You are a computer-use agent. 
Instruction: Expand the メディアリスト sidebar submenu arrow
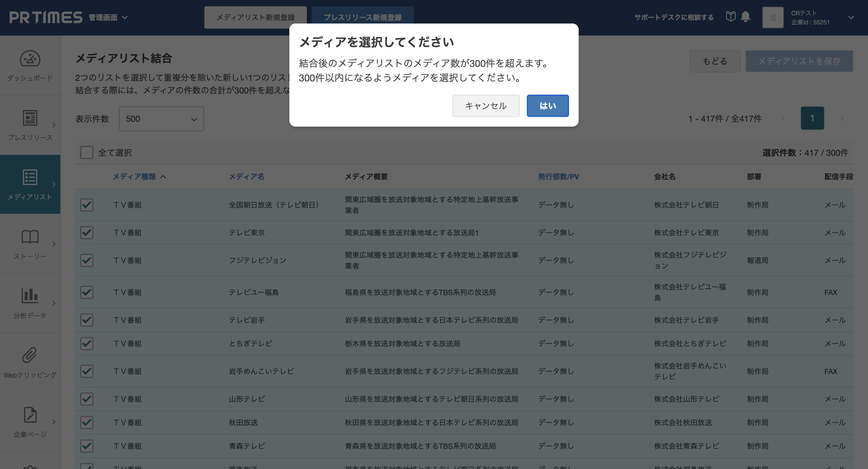pyautogui.click(x=54, y=184)
